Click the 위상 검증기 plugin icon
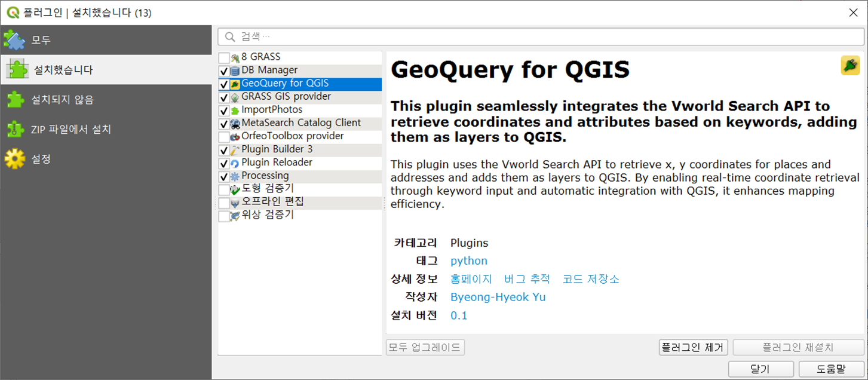The width and height of the screenshot is (868, 380). point(235,216)
